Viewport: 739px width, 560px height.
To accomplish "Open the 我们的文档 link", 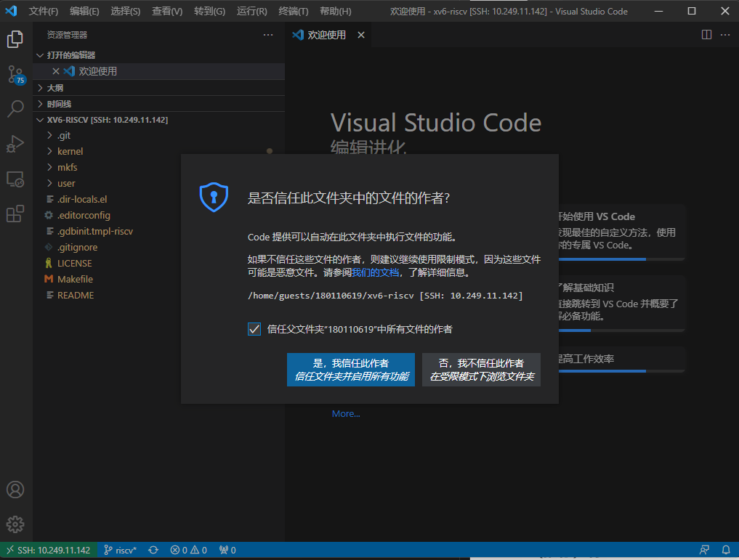I will click(x=375, y=272).
